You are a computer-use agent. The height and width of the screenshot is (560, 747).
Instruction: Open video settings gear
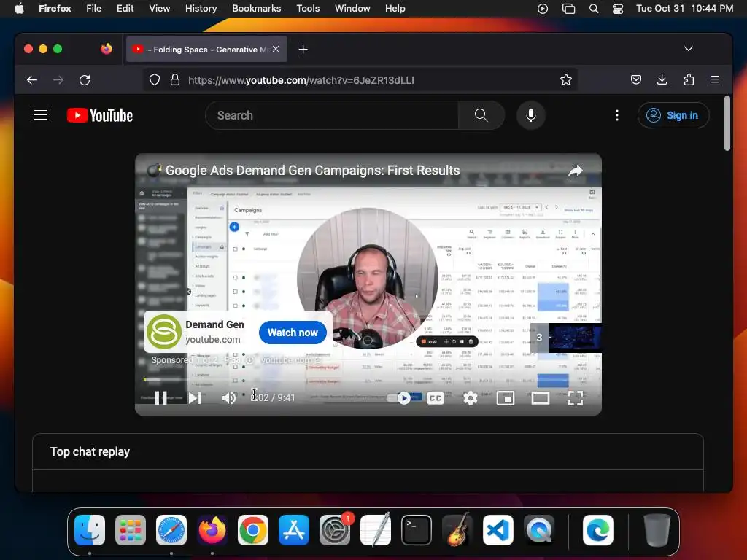point(471,398)
